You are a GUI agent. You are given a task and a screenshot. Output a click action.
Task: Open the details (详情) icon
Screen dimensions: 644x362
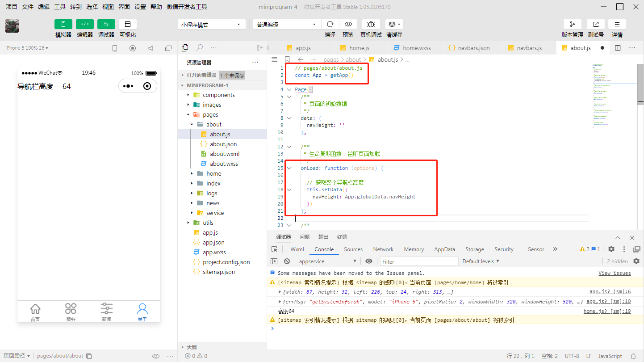pos(617,24)
